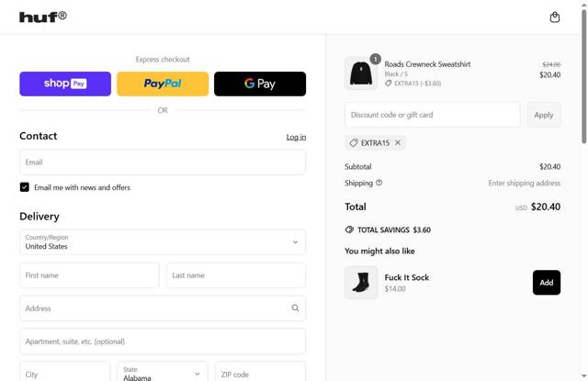Click the address search magnifier icon
Viewport: 588px width, 381px height.
tap(295, 308)
